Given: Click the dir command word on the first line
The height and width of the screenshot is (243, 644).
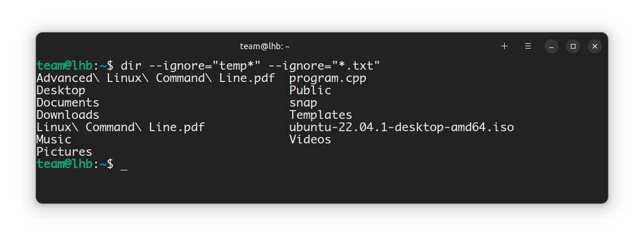Looking at the screenshot, I should coord(131,66).
